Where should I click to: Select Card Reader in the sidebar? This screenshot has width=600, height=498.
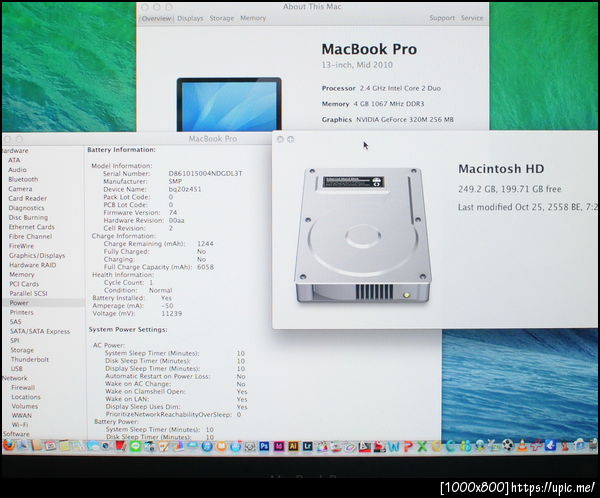point(28,198)
